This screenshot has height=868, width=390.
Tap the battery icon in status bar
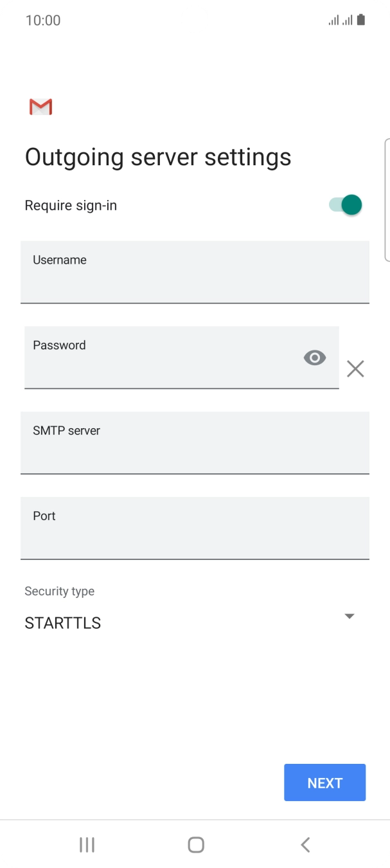tap(361, 20)
